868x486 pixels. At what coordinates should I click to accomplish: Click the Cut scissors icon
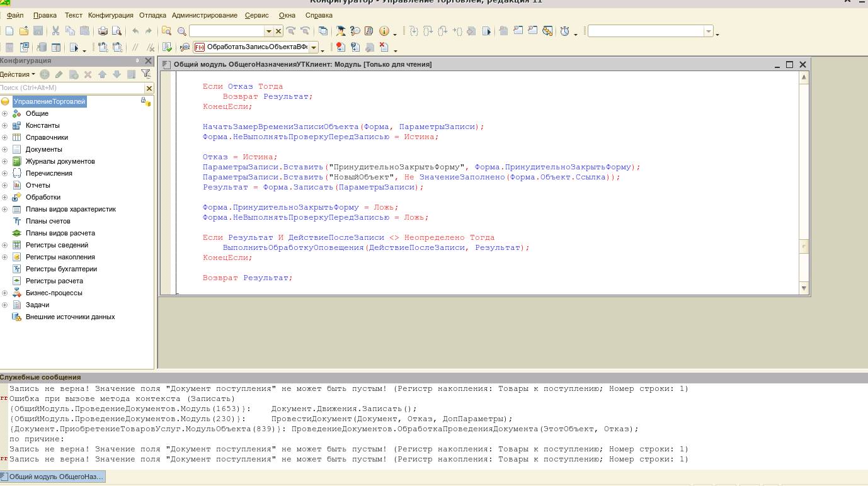click(55, 31)
